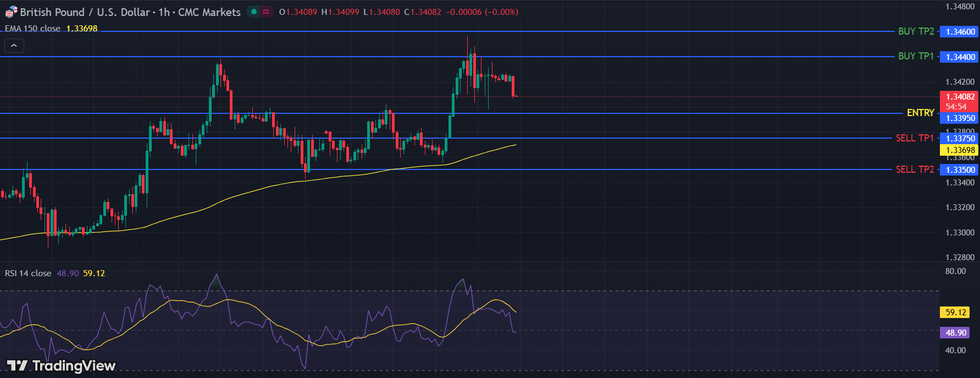Select the yellow ENTRY line label

[920, 113]
